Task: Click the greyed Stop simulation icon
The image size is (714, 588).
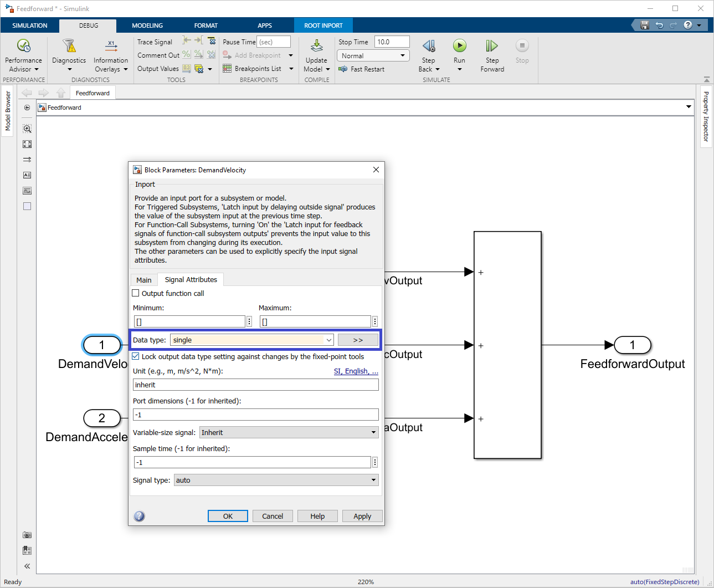Action: coord(522,45)
